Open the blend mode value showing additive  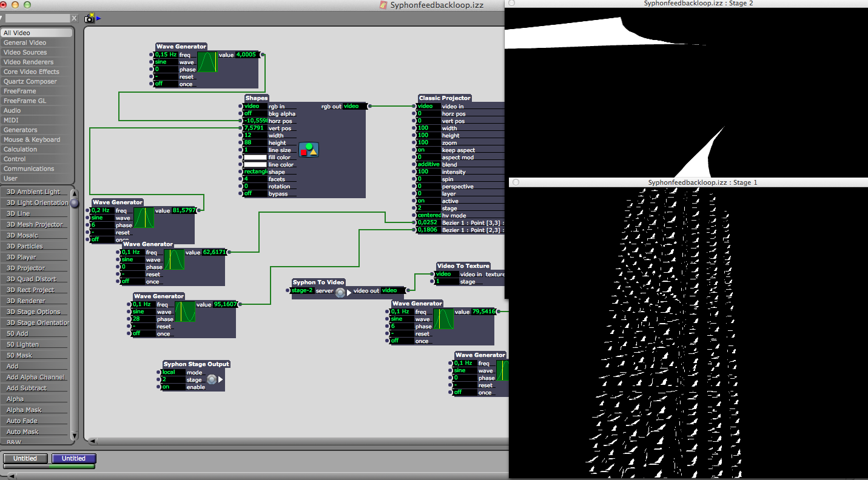428,164
